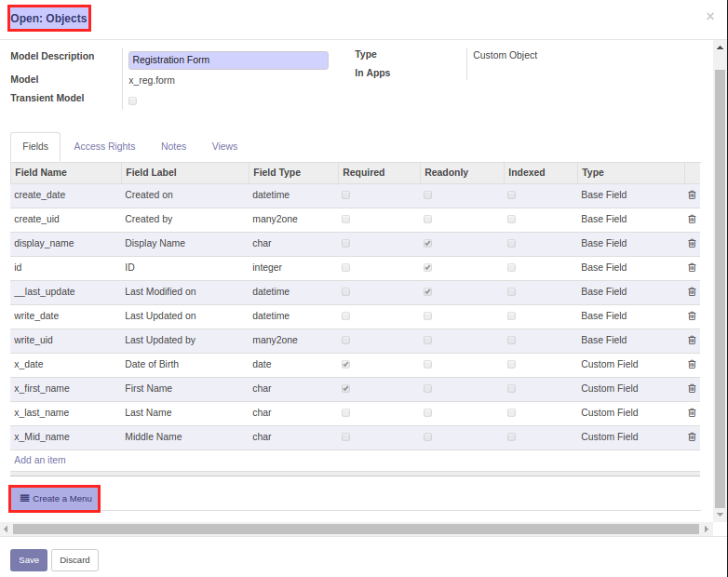The image size is (728, 577).
Task: Click horizontal scrollbar left arrow
Action: (6, 530)
